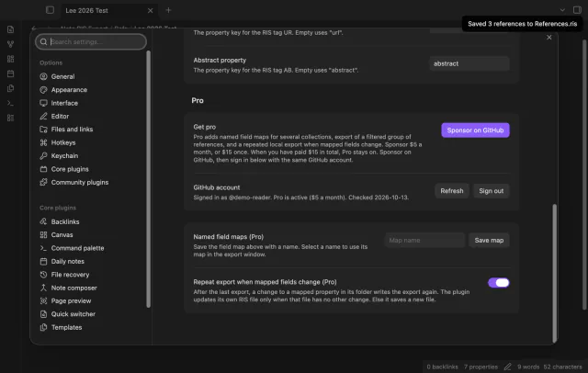The height and width of the screenshot is (373, 588).
Task: Click the search magnifier icon
Action: (43, 41)
